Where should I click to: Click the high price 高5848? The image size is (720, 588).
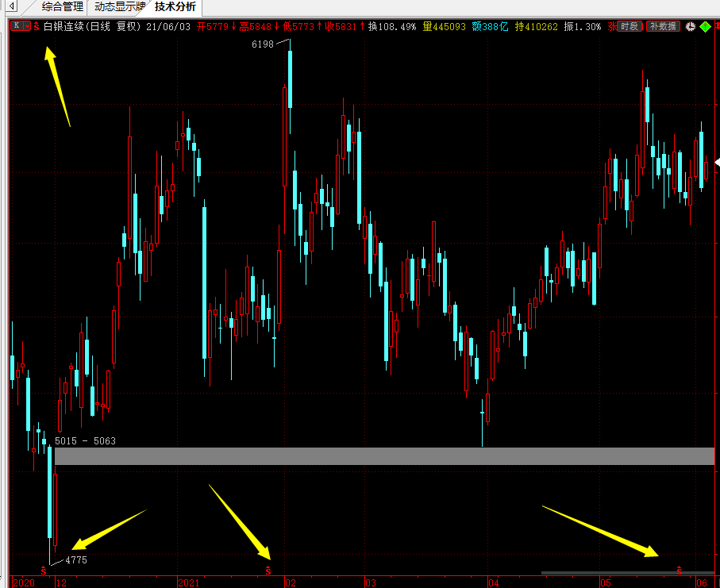pyautogui.click(x=256, y=27)
